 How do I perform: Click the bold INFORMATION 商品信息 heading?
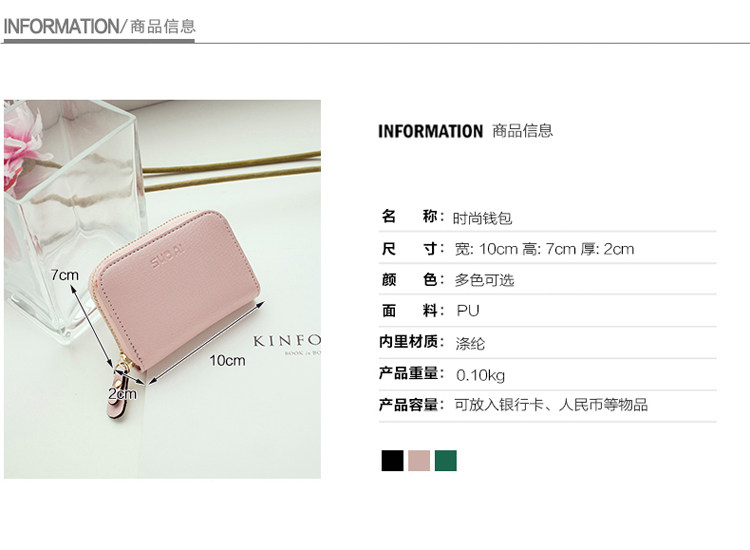(x=465, y=131)
